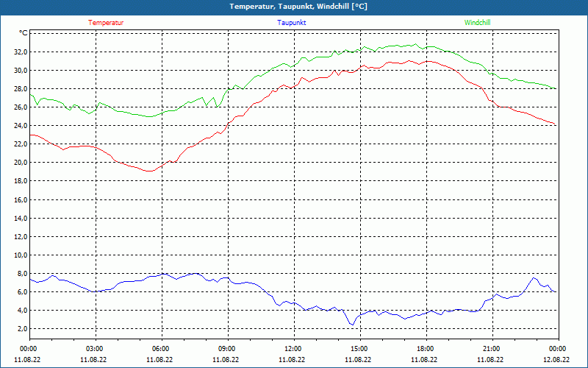
Task: Click the 11.08.22 date under 12:00
Action: pyautogui.click(x=291, y=359)
